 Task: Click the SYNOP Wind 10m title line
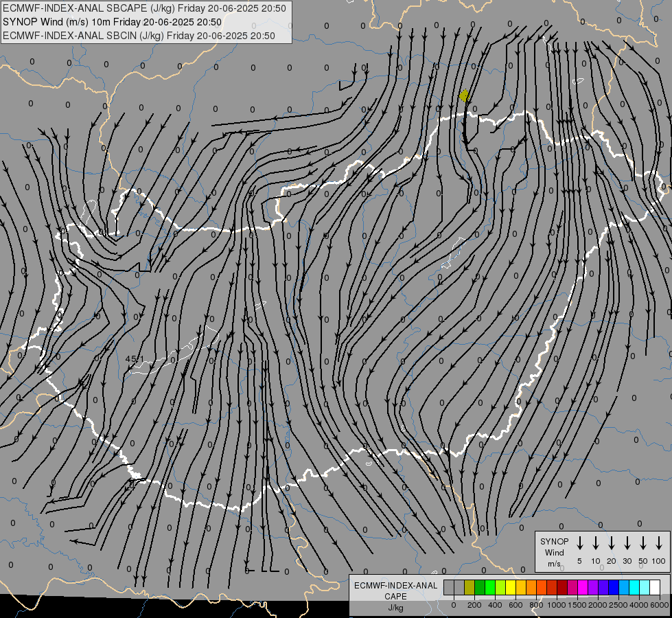coord(112,22)
